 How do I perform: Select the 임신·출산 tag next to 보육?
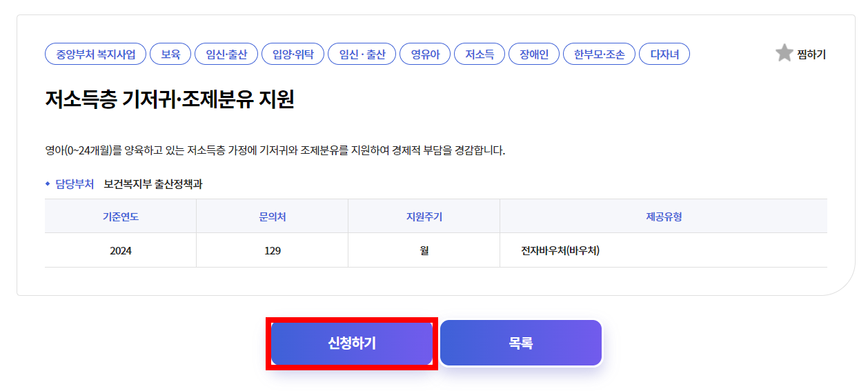(226, 54)
